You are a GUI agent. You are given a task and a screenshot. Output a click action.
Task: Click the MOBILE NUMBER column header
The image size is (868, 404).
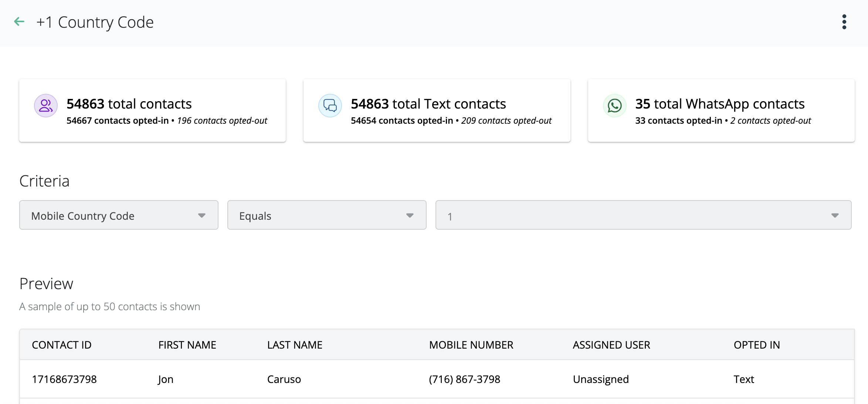coord(471,345)
